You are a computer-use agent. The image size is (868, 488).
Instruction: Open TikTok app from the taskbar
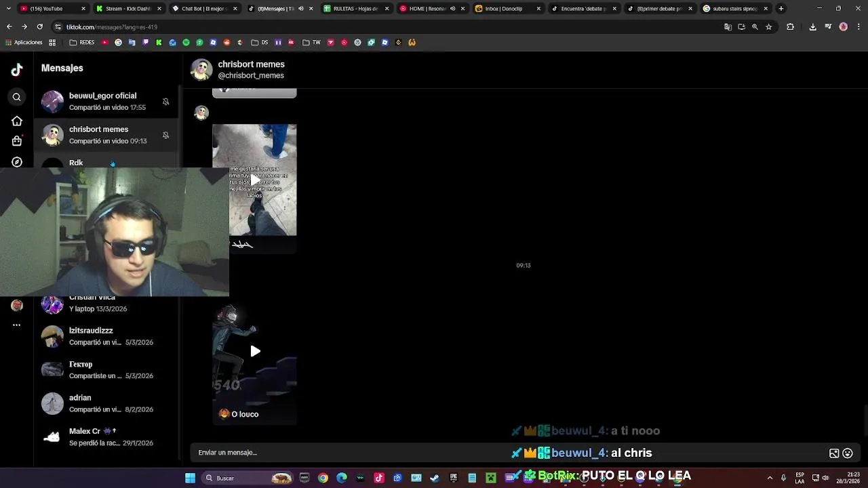point(379,478)
